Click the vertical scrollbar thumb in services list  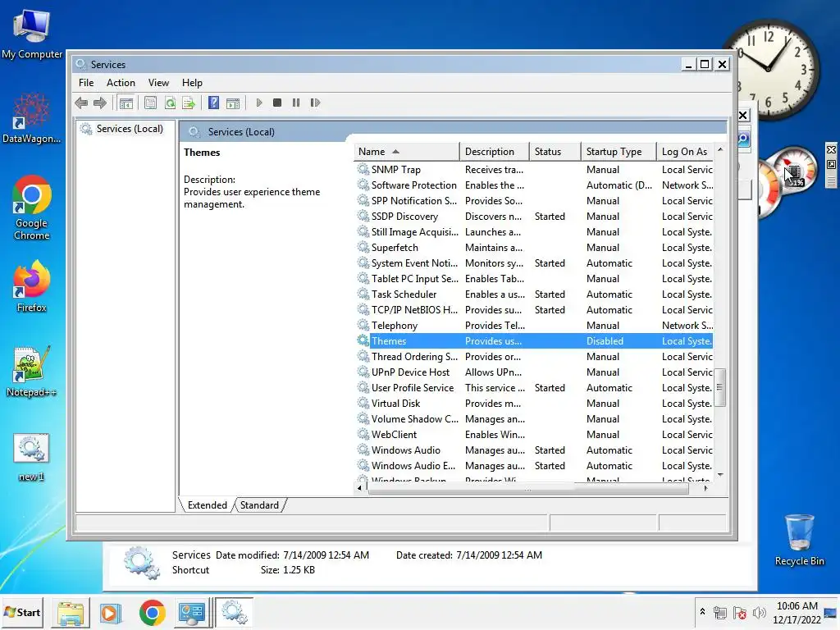point(720,387)
